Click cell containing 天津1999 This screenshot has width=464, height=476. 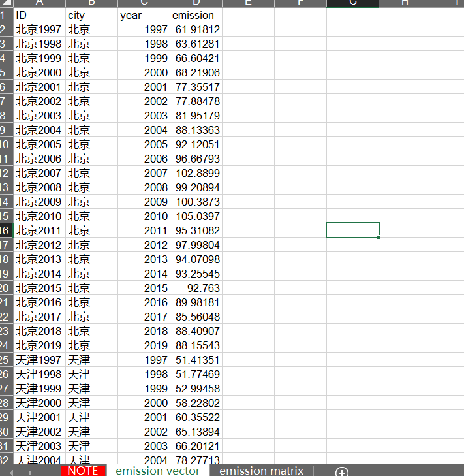39,389
